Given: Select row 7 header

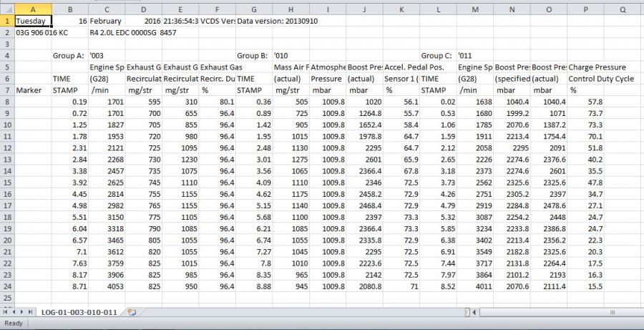Looking at the screenshot, I should (6, 90).
